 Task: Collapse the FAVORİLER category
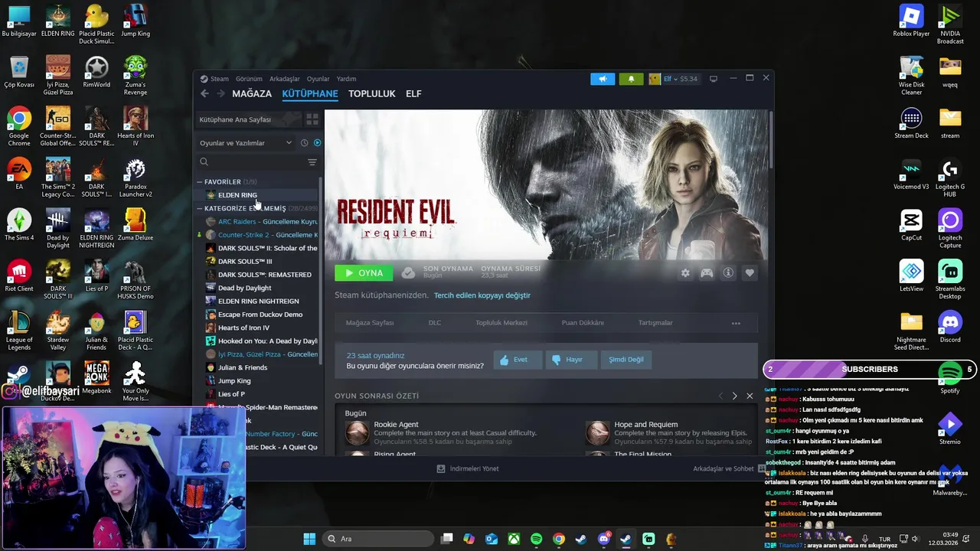click(199, 182)
